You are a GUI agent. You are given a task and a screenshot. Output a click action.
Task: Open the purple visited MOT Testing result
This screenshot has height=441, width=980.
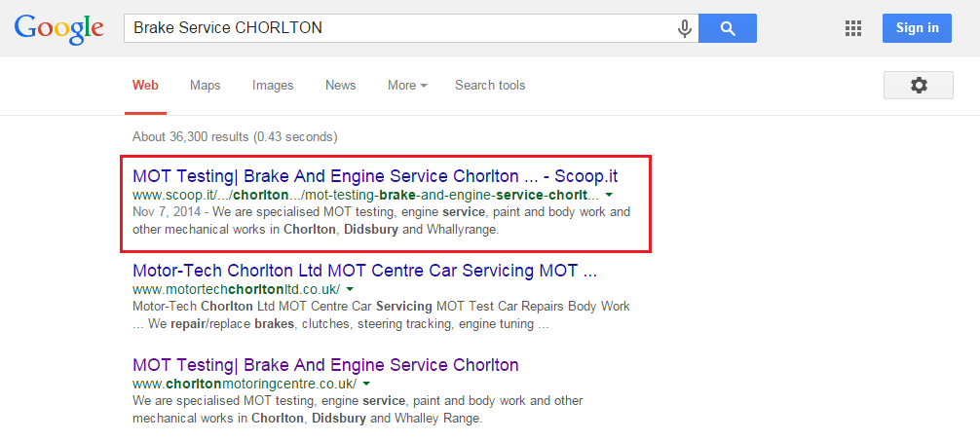(x=325, y=365)
